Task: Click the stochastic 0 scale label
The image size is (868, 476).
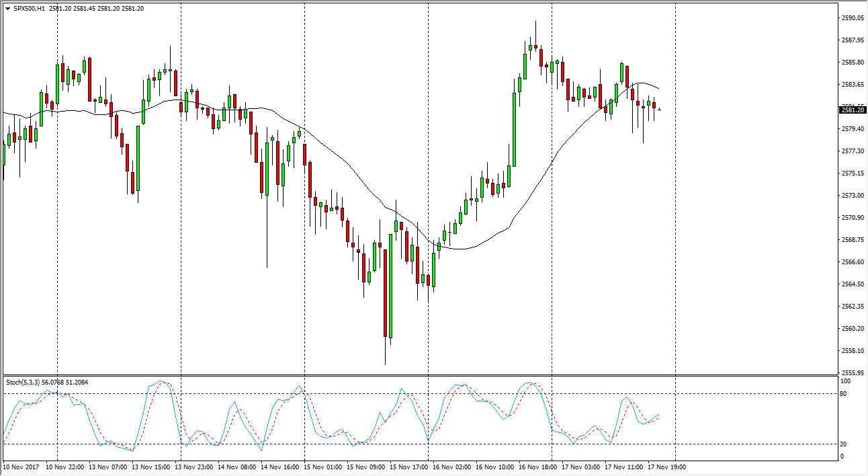Action: pos(844,457)
